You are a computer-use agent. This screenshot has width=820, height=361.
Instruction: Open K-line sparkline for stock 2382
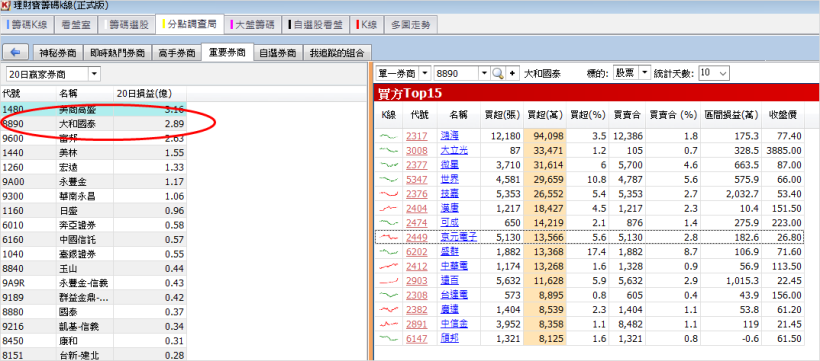click(x=389, y=310)
